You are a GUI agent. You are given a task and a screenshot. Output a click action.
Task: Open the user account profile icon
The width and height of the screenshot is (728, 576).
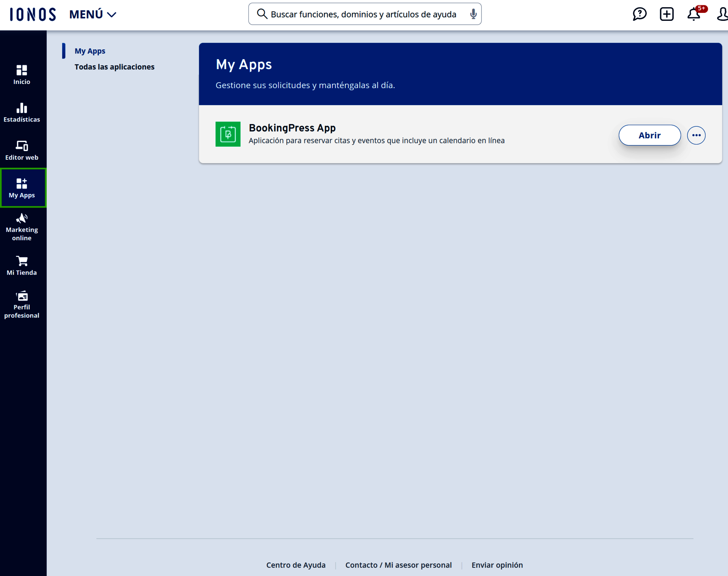[722, 14]
